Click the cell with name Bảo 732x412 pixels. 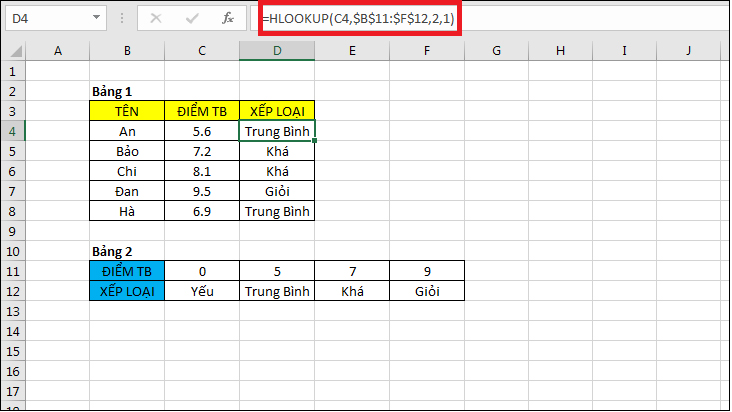(x=127, y=151)
